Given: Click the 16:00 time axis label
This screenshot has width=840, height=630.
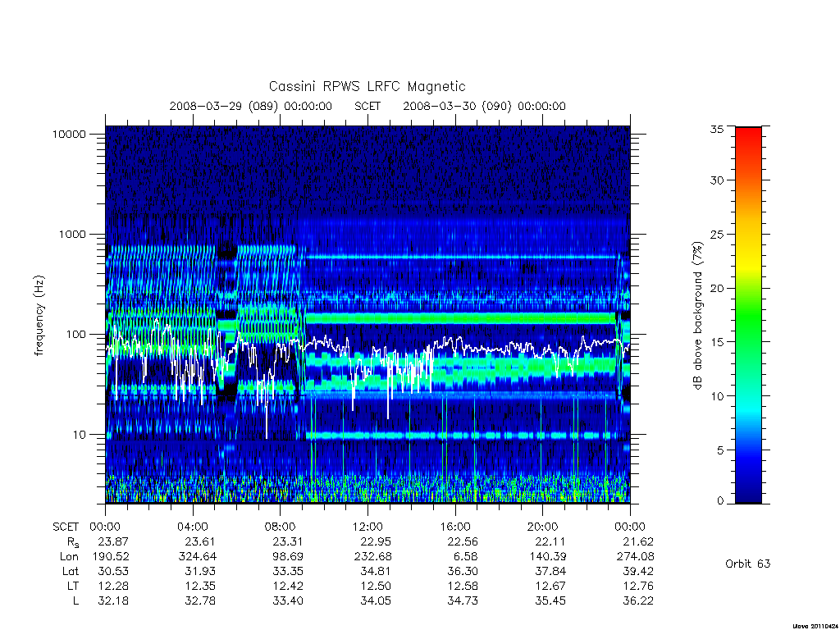Looking at the screenshot, I should tap(455, 527).
